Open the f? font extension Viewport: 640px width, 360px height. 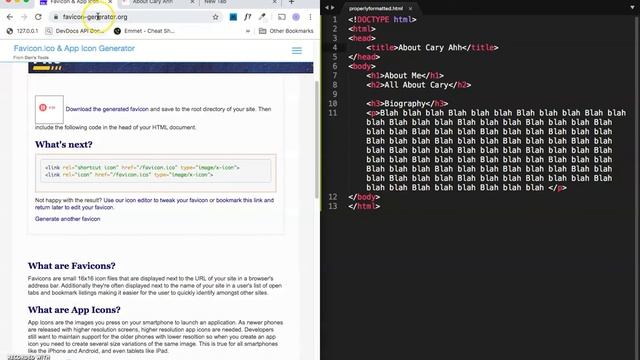248,17
